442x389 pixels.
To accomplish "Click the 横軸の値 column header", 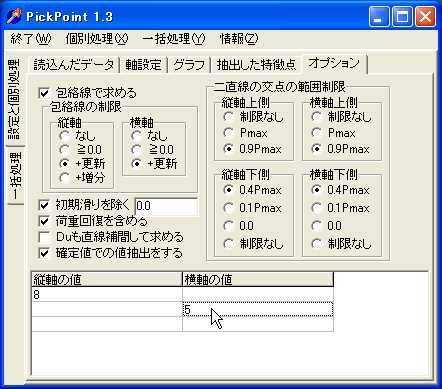I will coord(258,279).
